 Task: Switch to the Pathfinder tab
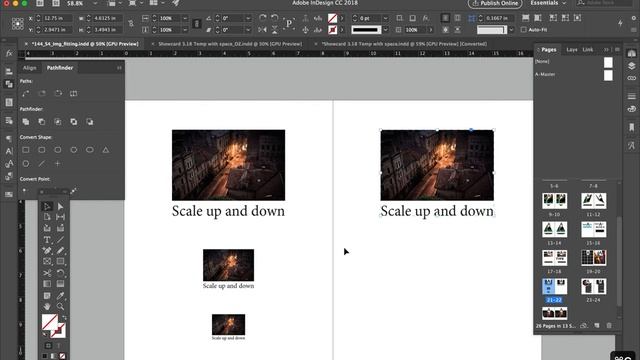point(60,68)
